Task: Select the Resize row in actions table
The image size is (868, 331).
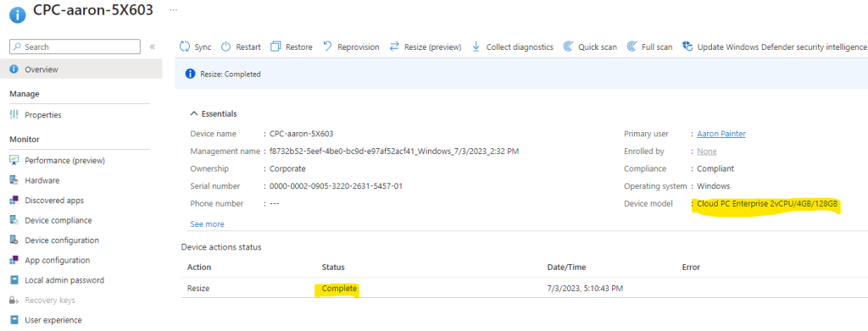Action: click(x=524, y=289)
